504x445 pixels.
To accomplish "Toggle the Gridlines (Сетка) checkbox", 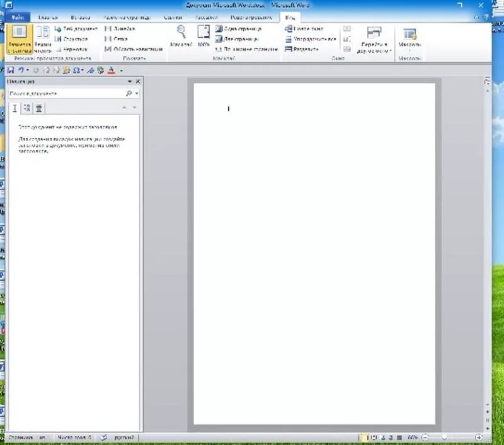I will click(117, 39).
